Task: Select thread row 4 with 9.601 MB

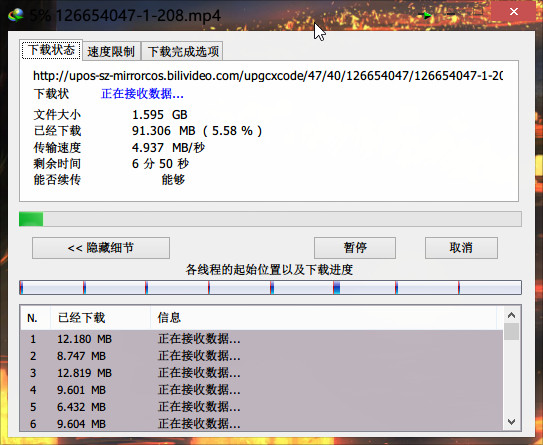Action: point(261,390)
